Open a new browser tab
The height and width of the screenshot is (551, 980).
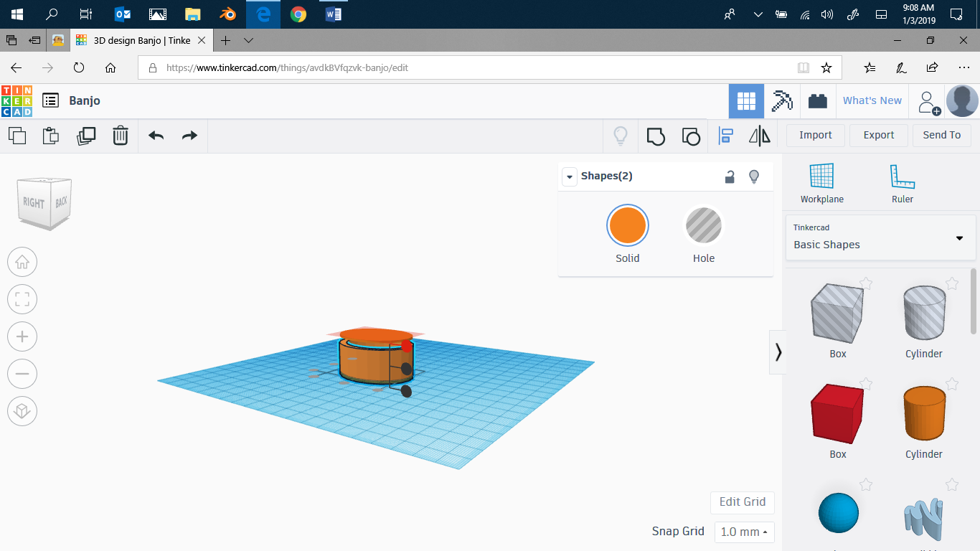(225, 40)
